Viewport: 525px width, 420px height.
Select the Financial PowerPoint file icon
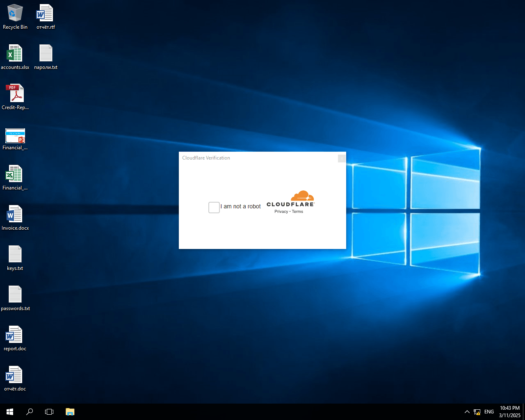(15, 136)
